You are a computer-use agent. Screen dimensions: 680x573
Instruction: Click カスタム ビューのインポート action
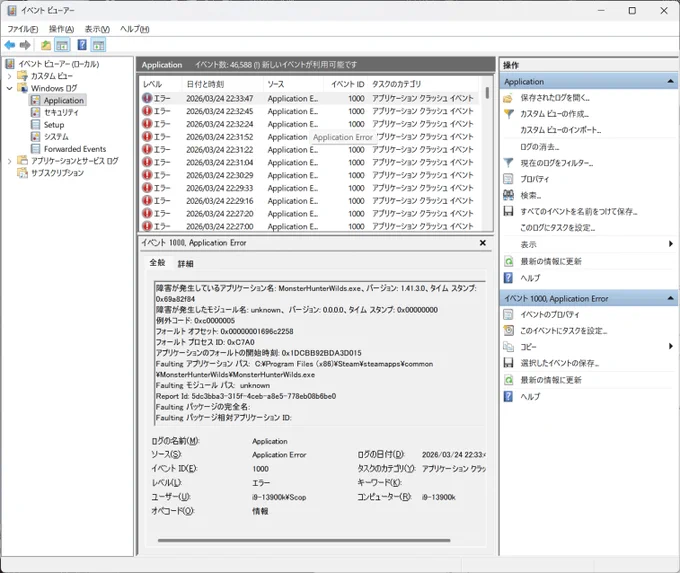click(560, 130)
